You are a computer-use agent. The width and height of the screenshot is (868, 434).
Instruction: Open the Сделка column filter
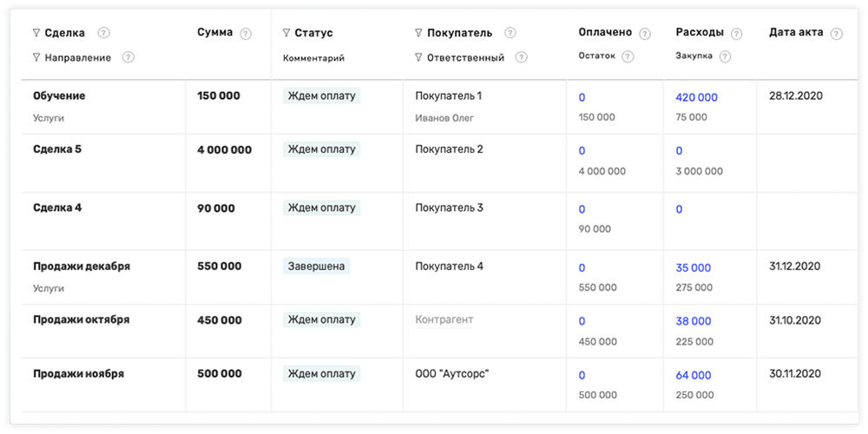pos(36,33)
